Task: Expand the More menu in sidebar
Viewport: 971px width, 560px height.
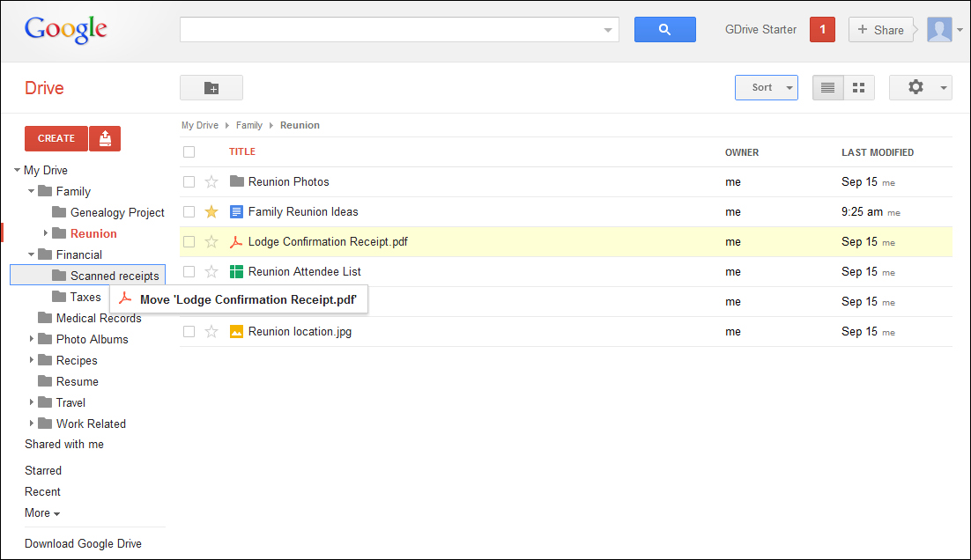Action: coord(42,513)
